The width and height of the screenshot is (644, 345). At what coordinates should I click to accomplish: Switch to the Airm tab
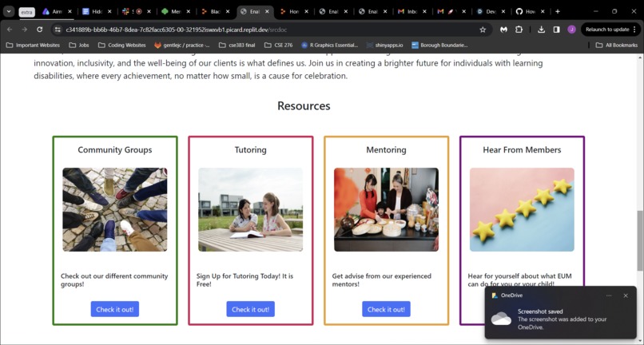(57, 11)
